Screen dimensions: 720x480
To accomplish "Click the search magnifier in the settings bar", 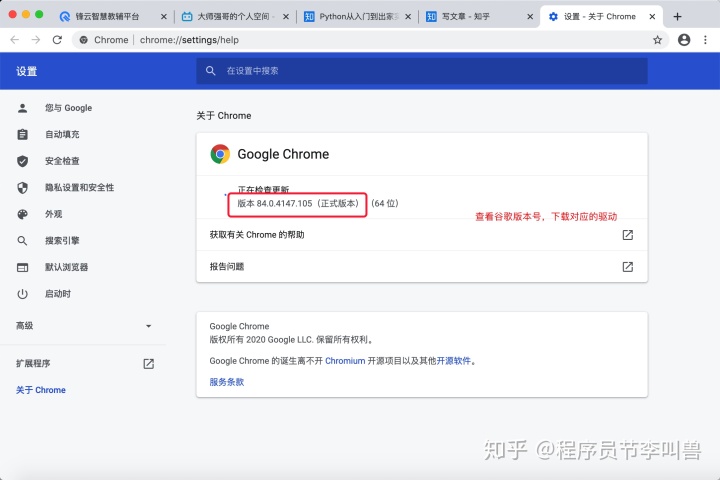I will pos(210,71).
